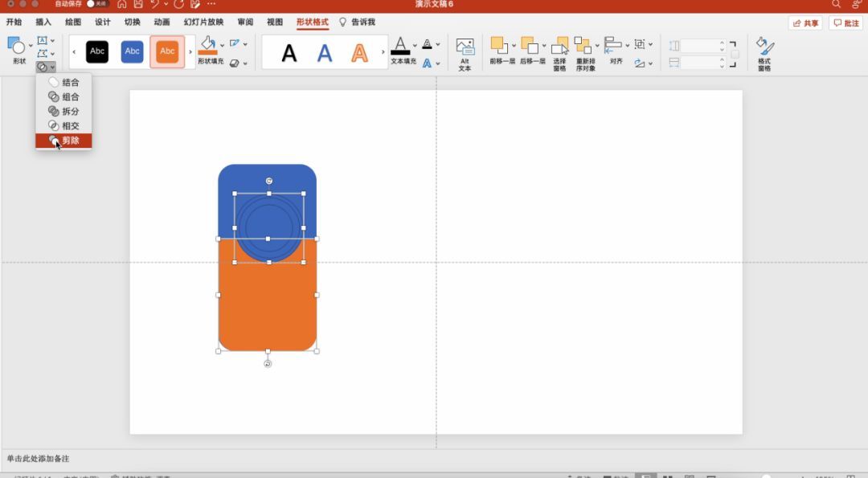Click the notes area 单击此处添加备注
This screenshot has width=868, height=478.
coord(39,459)
